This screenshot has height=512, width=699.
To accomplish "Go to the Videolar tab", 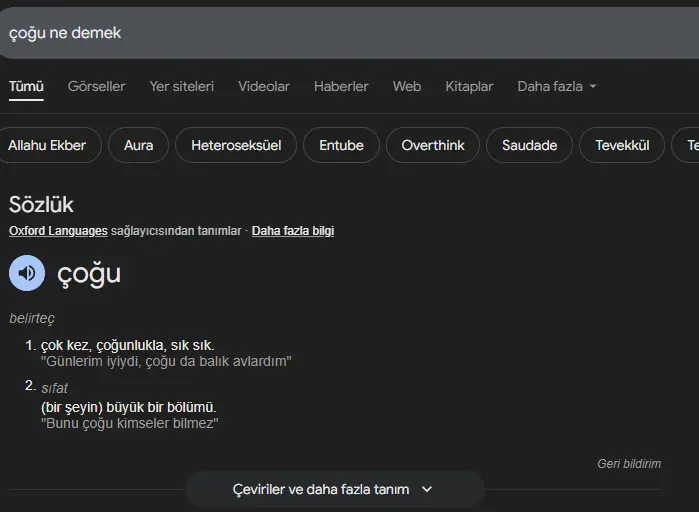I will (x=264, y=86).
